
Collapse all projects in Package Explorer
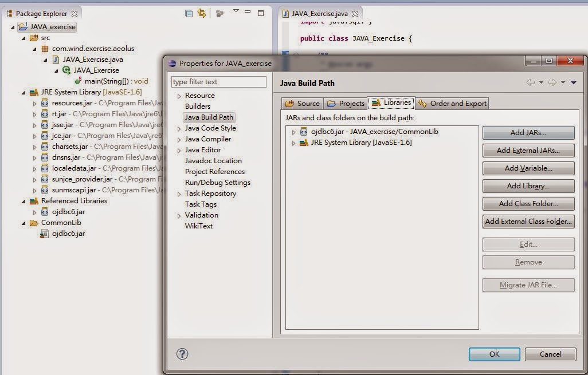[189, 13]
